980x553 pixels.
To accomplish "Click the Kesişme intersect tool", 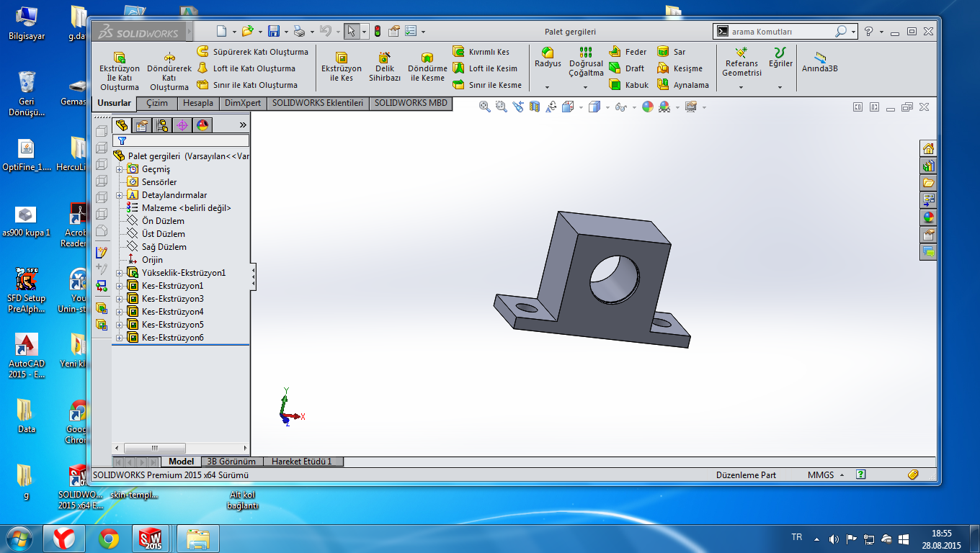I will [680, 68].
